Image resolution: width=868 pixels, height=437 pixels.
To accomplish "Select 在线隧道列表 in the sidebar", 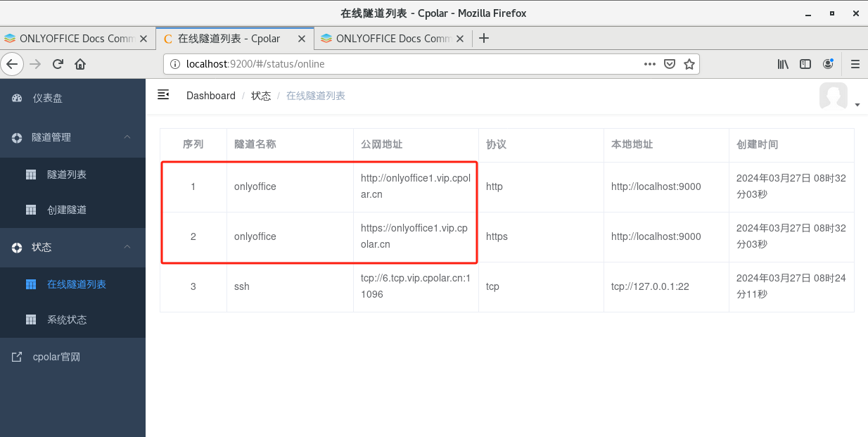I will 72,284.
